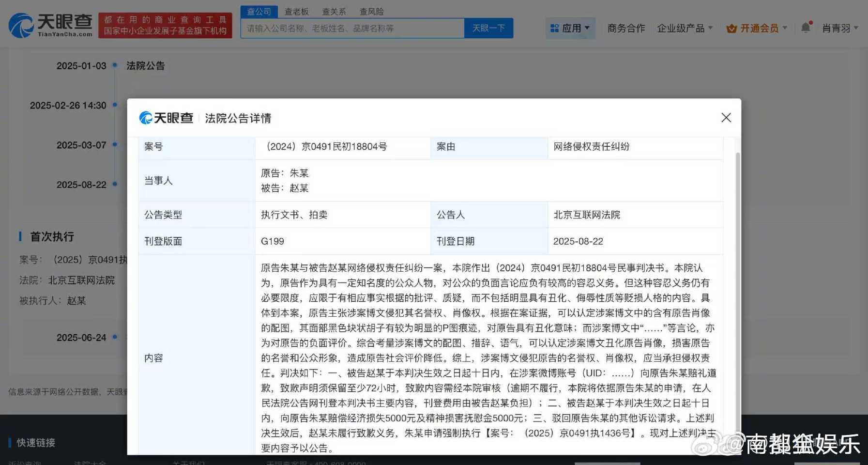
Task: Click the 天眼一下 search button
Action: click(488, 28)
